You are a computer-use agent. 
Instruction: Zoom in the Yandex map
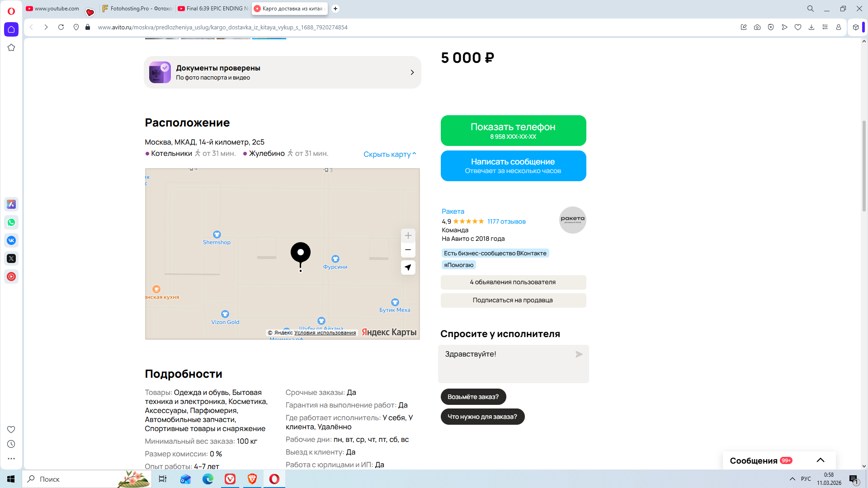(x=408, y=235)
